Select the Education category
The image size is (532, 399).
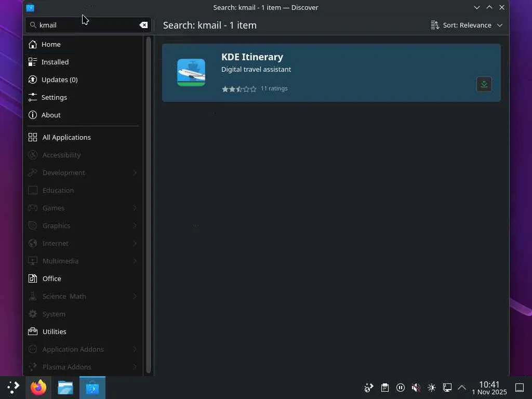(83, 190)
